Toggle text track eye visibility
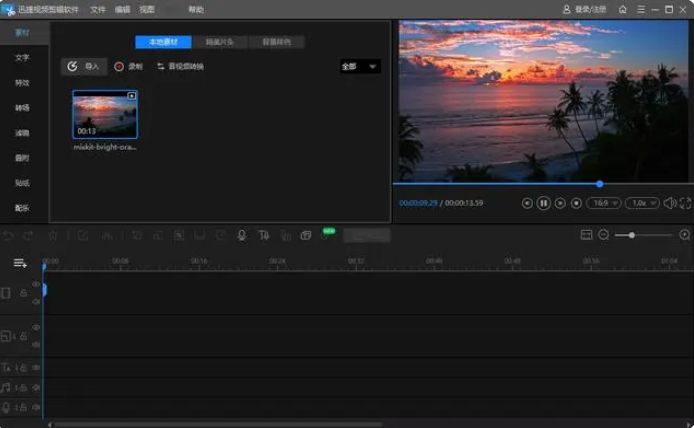The width and height of the screenshot is (694, 428). (x=36, y=367)
